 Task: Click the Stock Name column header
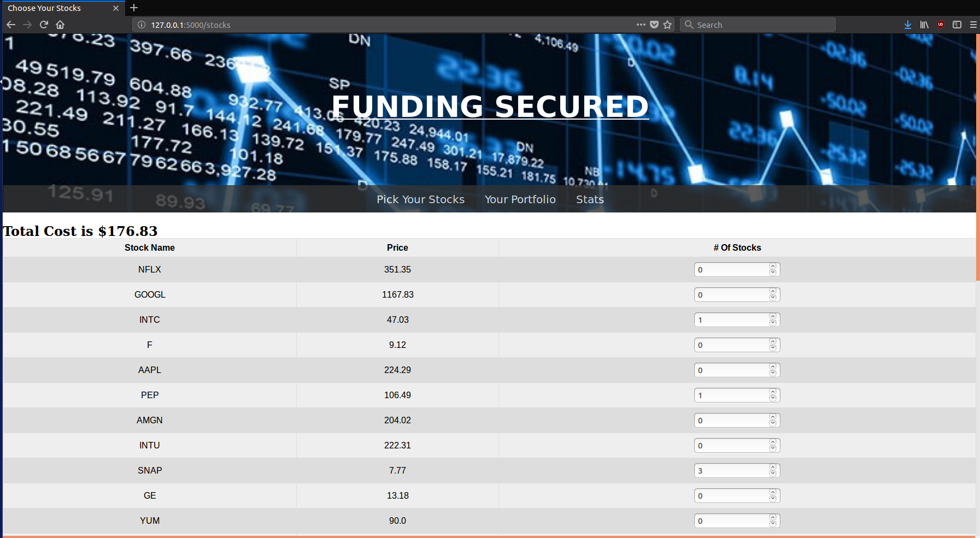150,247
